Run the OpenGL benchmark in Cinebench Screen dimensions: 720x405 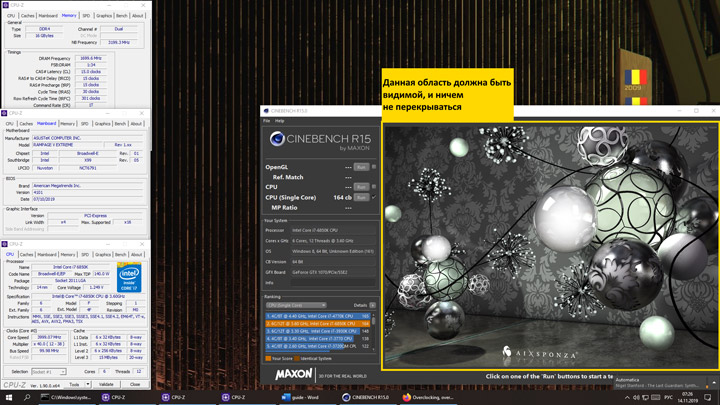tap(361, 167)
